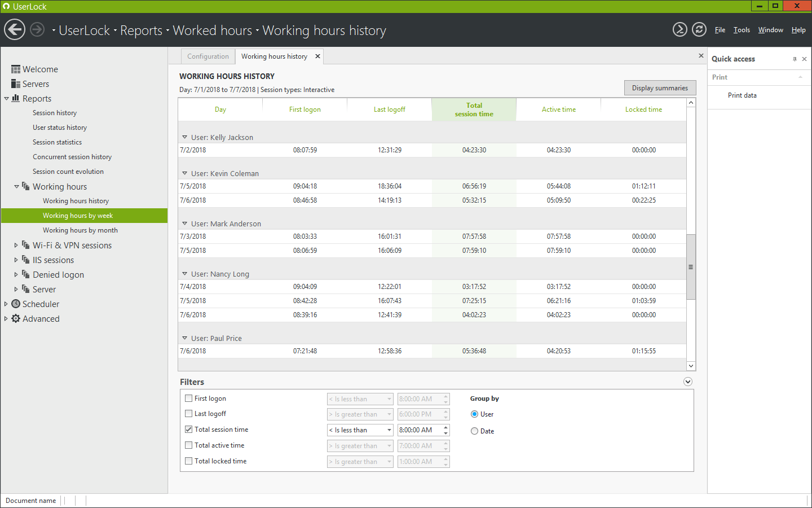Increase Total session time filter with stepper
The image size is (812, 508).
click(x=446, y=427)
